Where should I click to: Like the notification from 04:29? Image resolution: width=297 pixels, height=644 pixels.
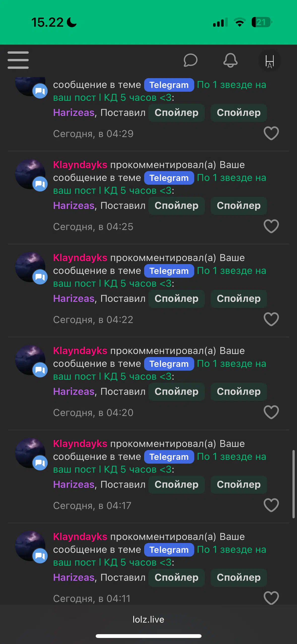[x=271, y=133]
